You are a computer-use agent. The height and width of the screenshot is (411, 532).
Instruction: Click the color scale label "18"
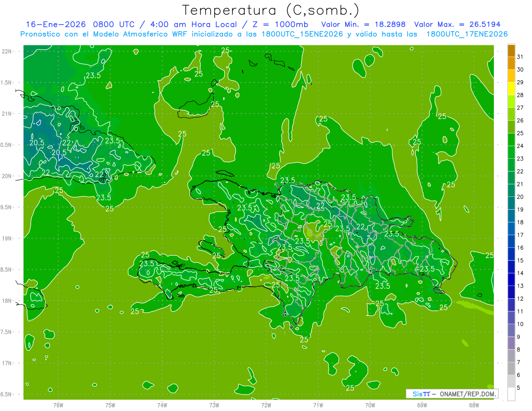[x=520, y=222]
